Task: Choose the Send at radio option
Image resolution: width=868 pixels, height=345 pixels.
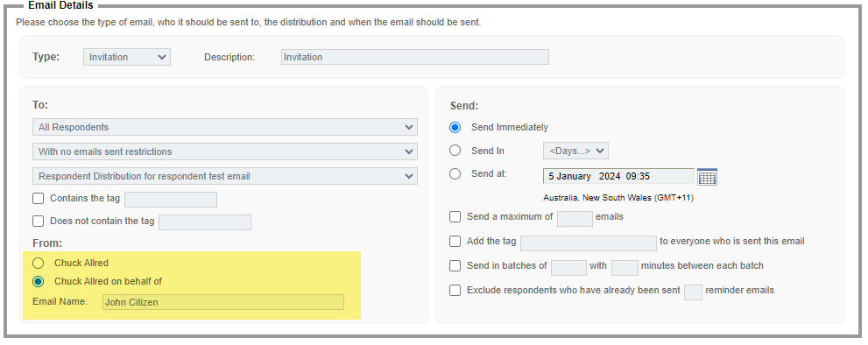Action: click(x=455, y=174)
